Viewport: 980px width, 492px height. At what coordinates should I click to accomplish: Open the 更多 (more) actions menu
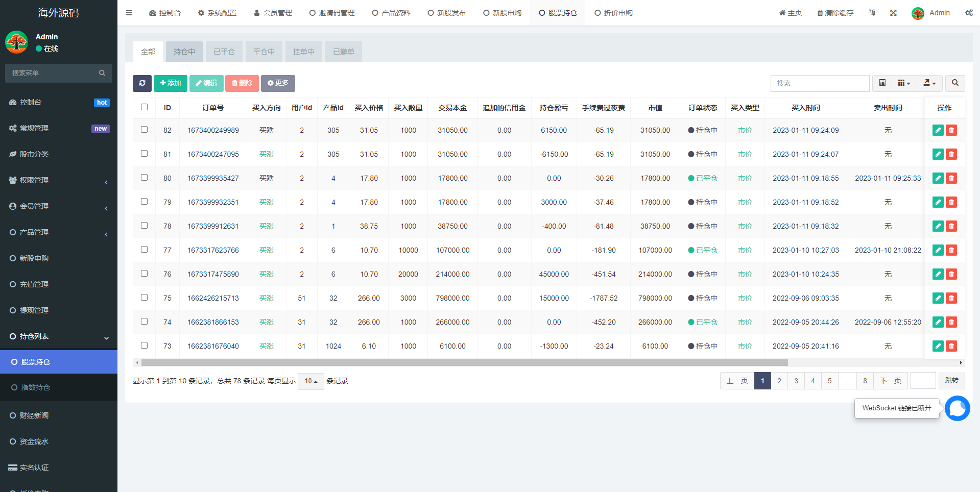coord(278,83)
